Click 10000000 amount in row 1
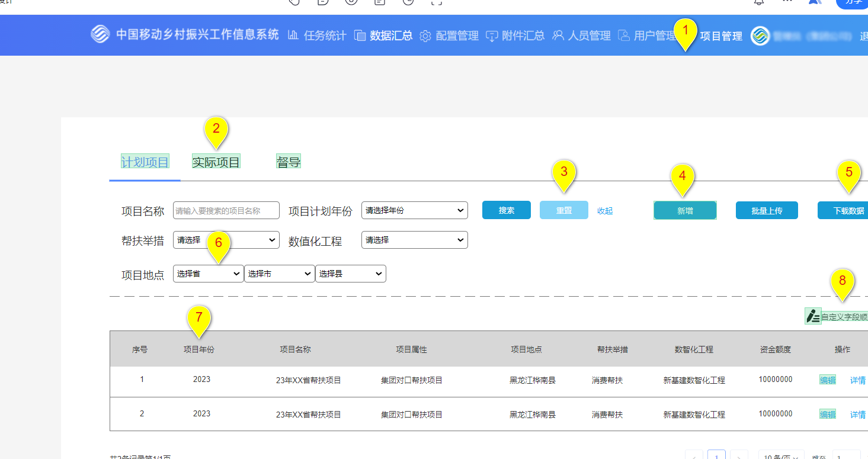Viewport: 868px width, 459px height. (776, 379)
